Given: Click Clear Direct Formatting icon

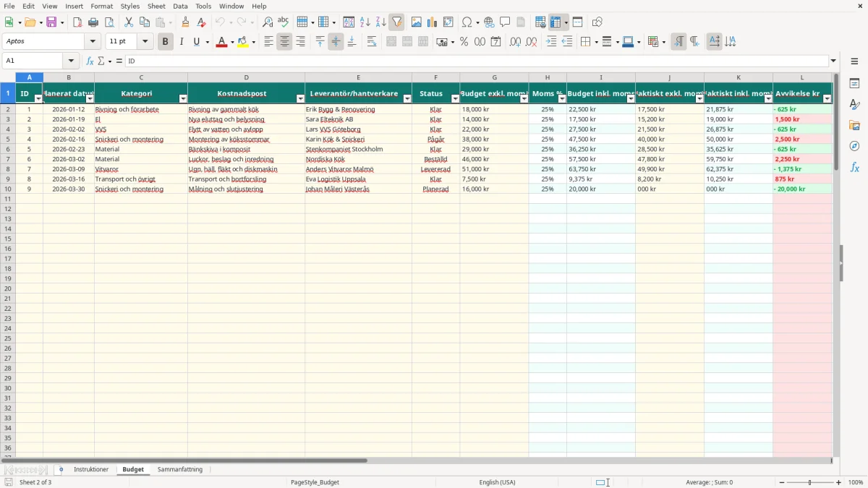Looking at the screenshot, I should click(202, 22).
